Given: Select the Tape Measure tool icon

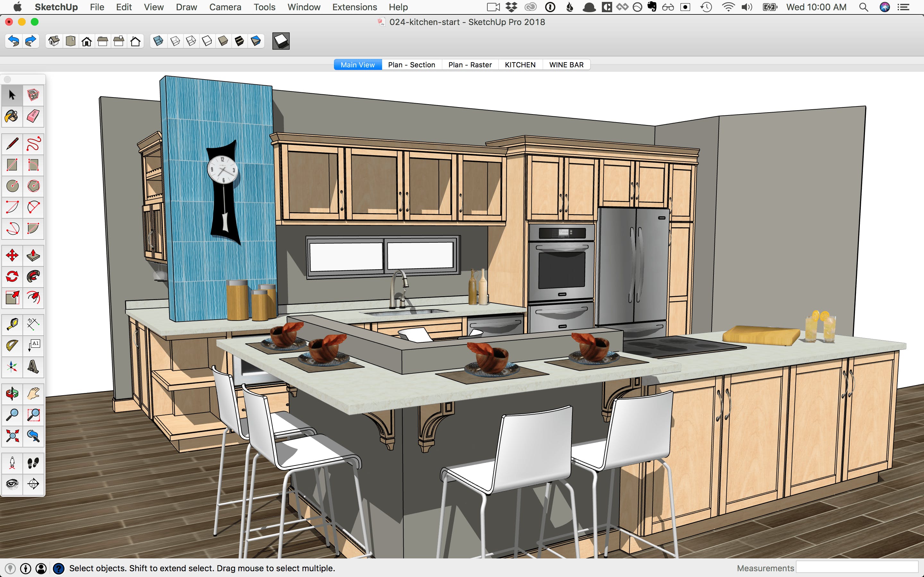Looking at the screenshot, I should [11, 323].
